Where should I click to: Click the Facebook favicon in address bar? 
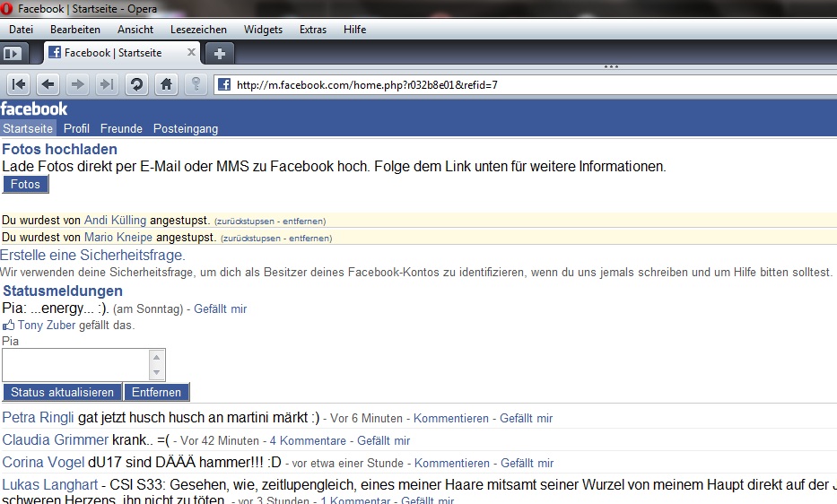click(x=224, y=84)
